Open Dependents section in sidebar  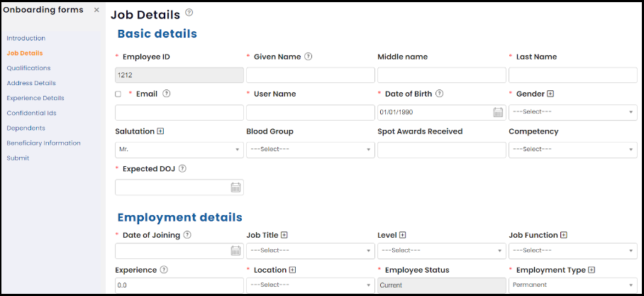[26, 128]
